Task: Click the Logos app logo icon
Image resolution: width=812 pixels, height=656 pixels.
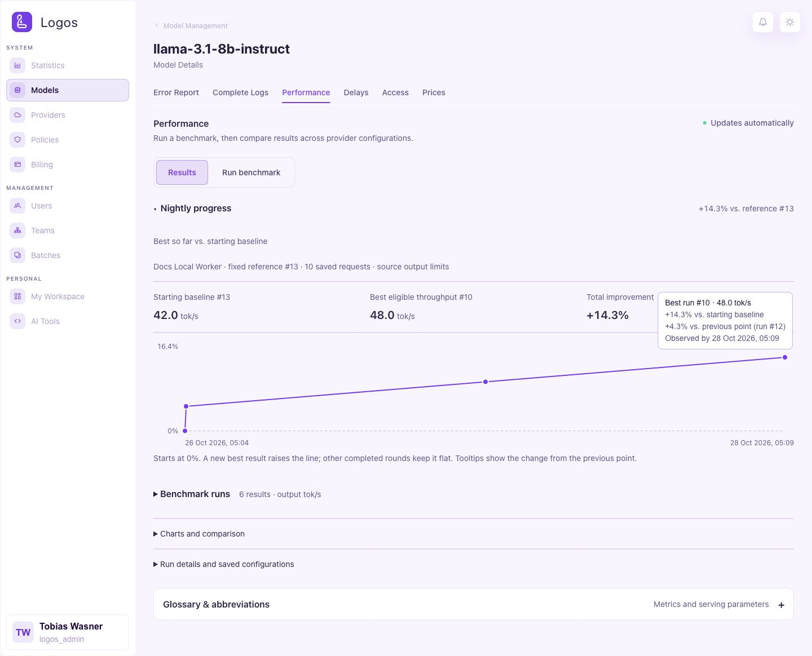Action: (22, 22)
